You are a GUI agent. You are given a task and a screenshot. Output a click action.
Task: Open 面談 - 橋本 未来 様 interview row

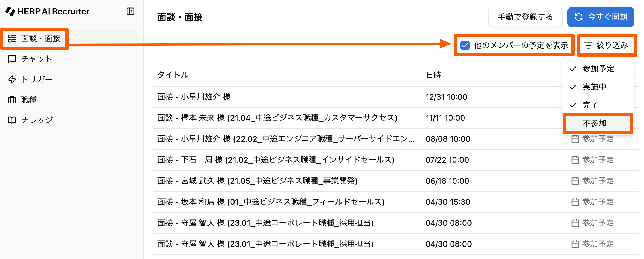pyautogui.click(x=277, y=118)
